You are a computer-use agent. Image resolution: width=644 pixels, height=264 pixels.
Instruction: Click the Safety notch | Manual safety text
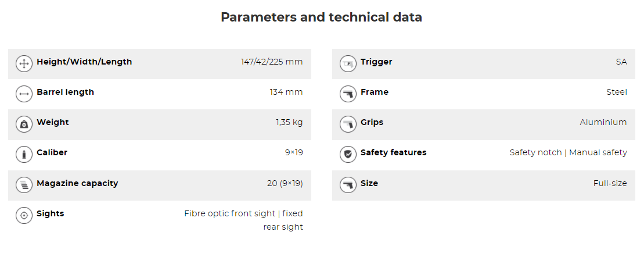coord(568,152)
